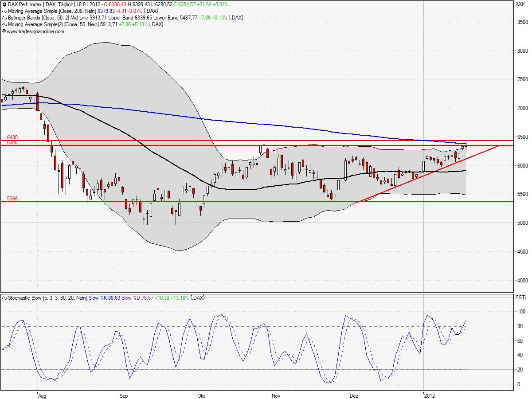
Task: Click the copyright icon beside tradesignalonline.com
Action: tap(4, 31)
